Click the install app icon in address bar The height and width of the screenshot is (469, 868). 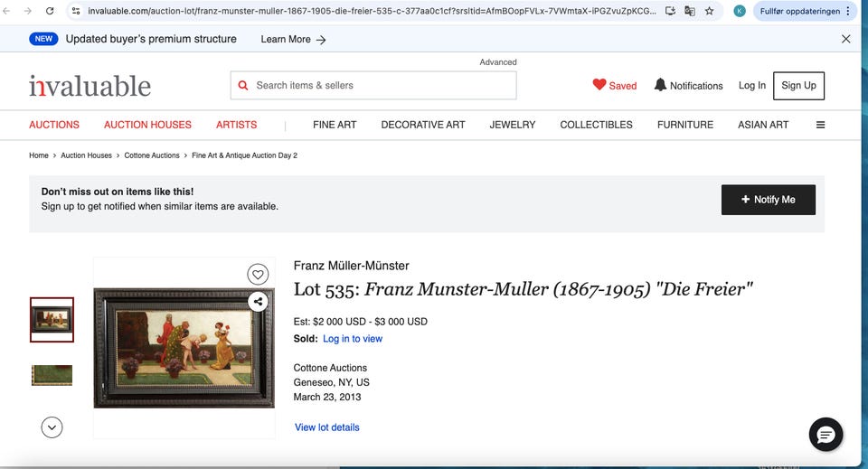point(670,11)
